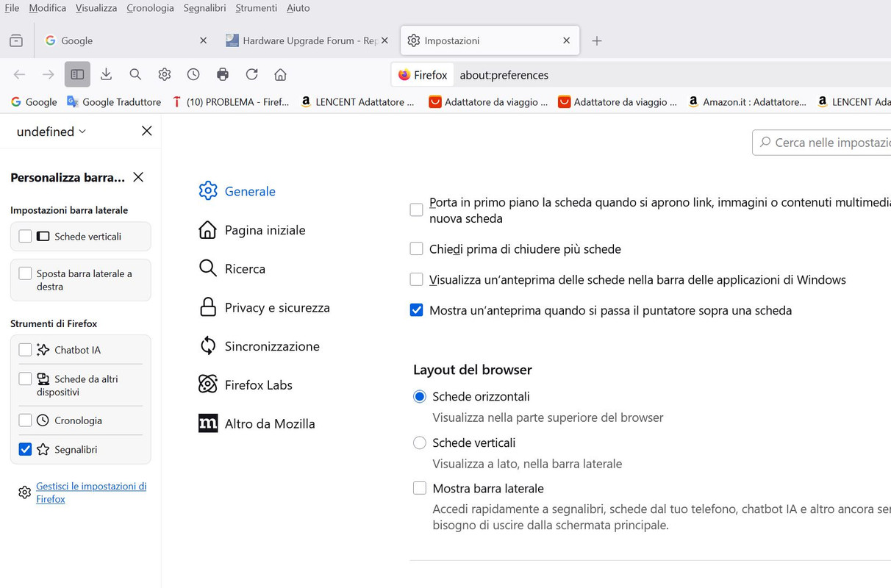The image size is (891, 588).
Task: Open the Strumenti menu
Action: coord(256,8)
